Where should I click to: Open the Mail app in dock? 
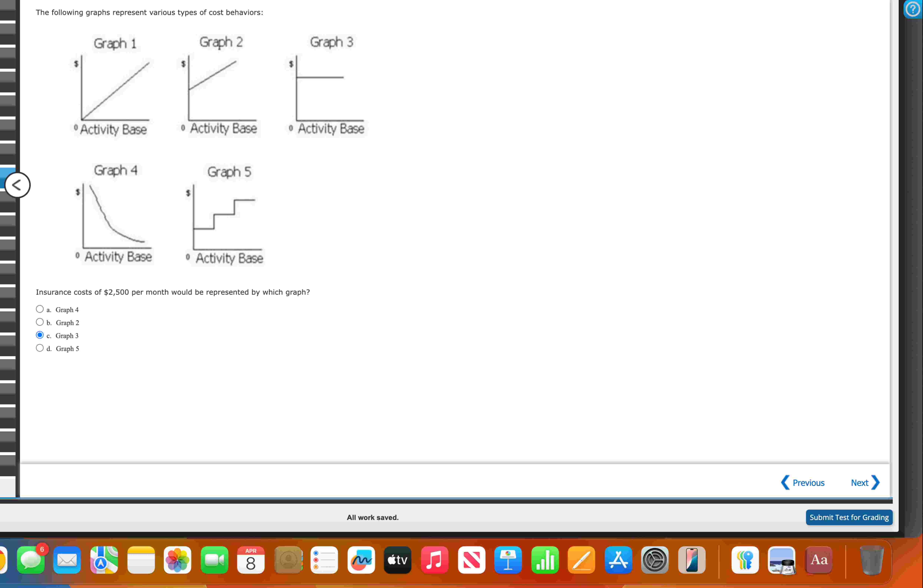click(x=67, y=560)
